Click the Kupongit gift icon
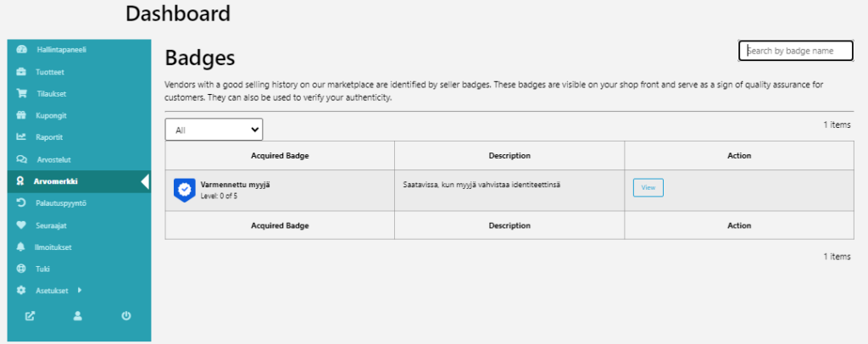The width and height of the screenshot is (868, 344). (x=21, y=115)
